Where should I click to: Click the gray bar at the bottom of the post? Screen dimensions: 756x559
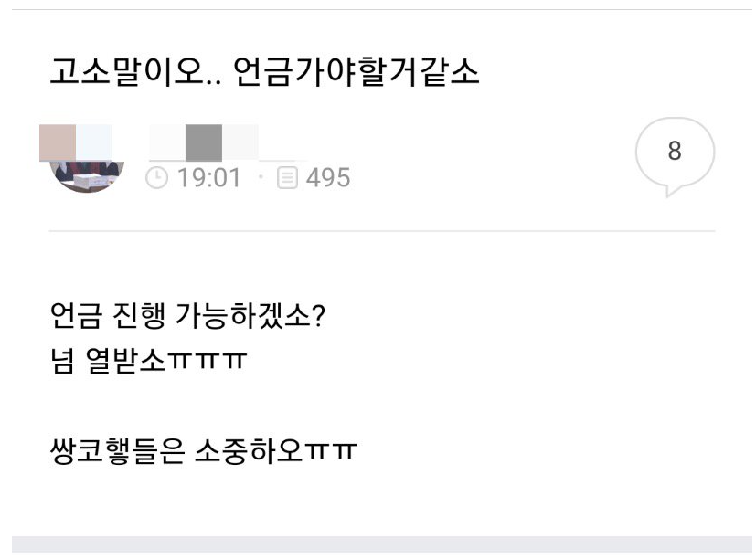[382, 544]
